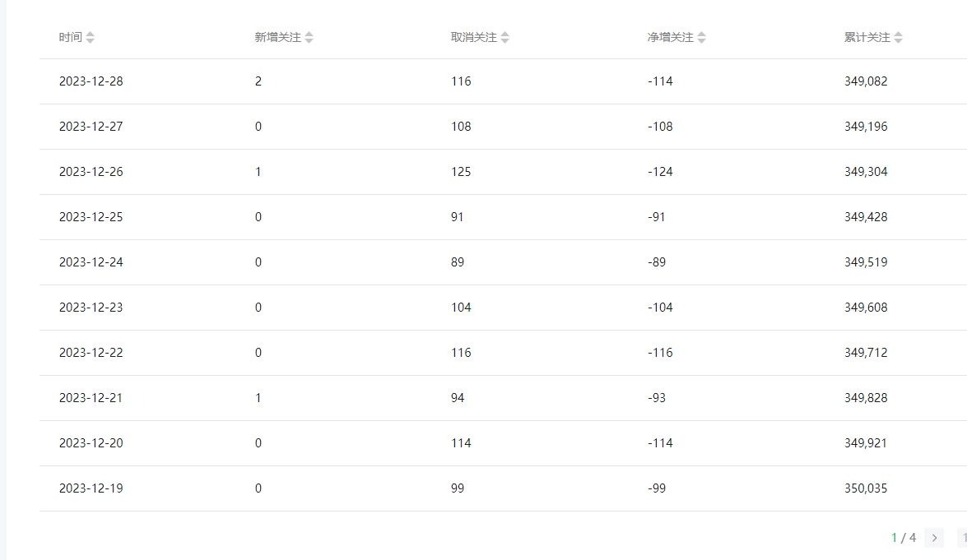Sort by 净增关注 column icon
Image resolution: width=967 pixels, height=560 pixels.
701,38
